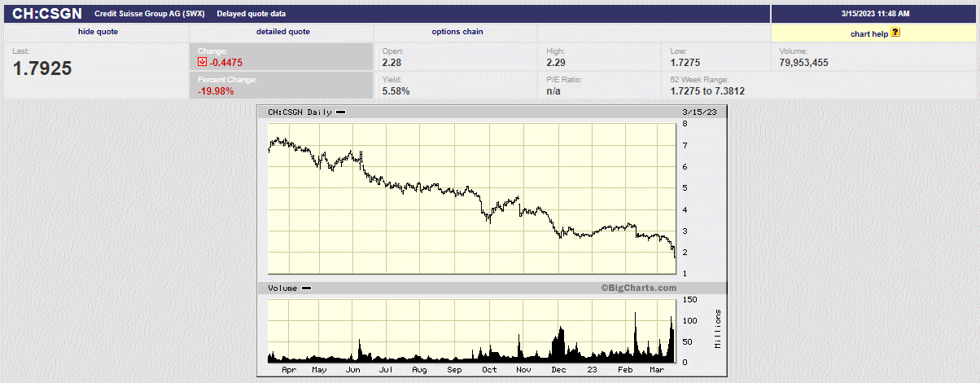This screenshot has height=383, width=980.
Task: Click the 3/15/23 date on chart header
Action: [699, 112]
